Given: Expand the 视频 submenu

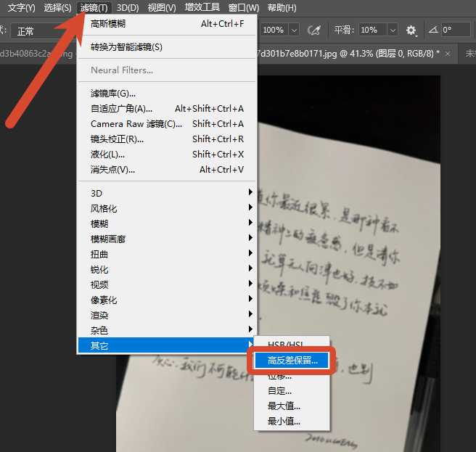Looking at the screenshot, I should 167,284.
